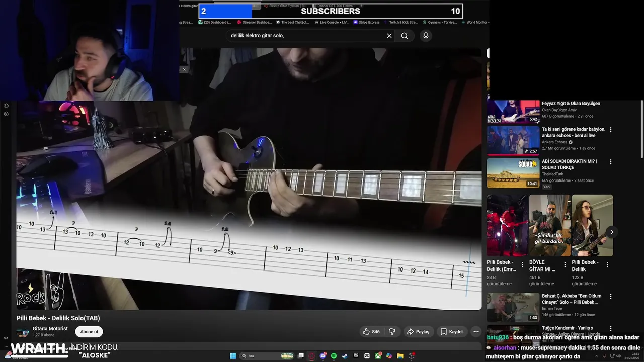Dislike the Pilli Bebek solo video
Viewport: 644px width, 362px height.
[392, 332]
